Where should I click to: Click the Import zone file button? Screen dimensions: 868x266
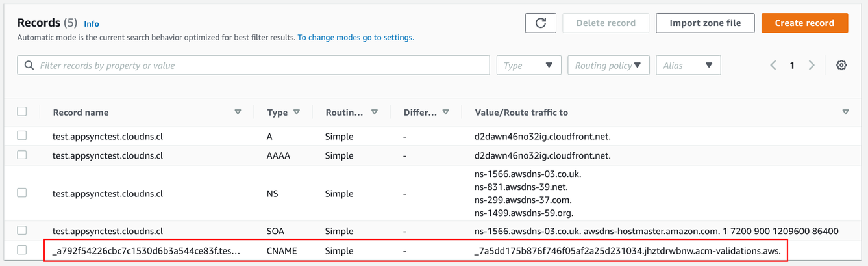pos(704,23)
